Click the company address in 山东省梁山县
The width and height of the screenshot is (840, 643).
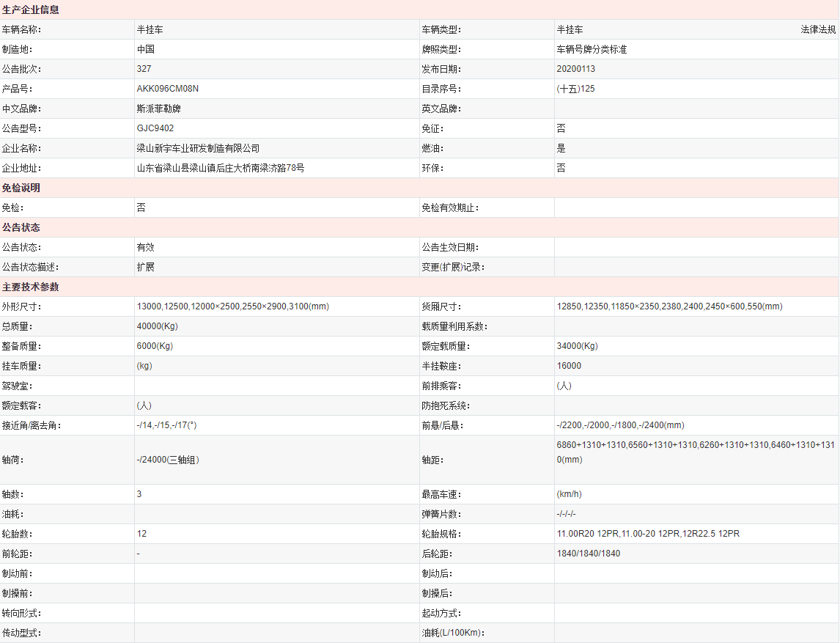tap(220, 168)
